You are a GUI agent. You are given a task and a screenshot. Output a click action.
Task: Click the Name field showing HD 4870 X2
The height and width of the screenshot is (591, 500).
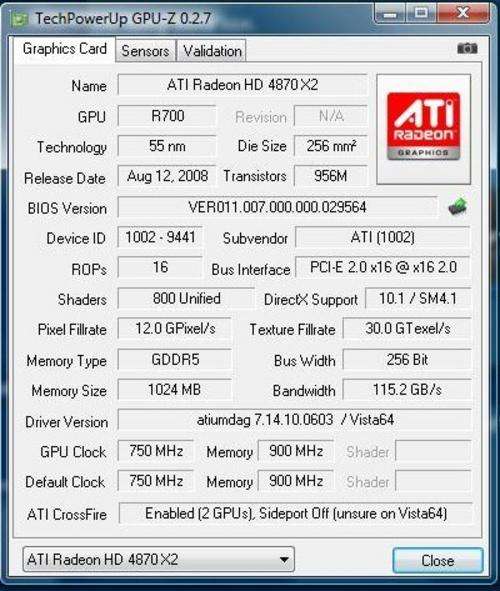(x=242, y=85)
